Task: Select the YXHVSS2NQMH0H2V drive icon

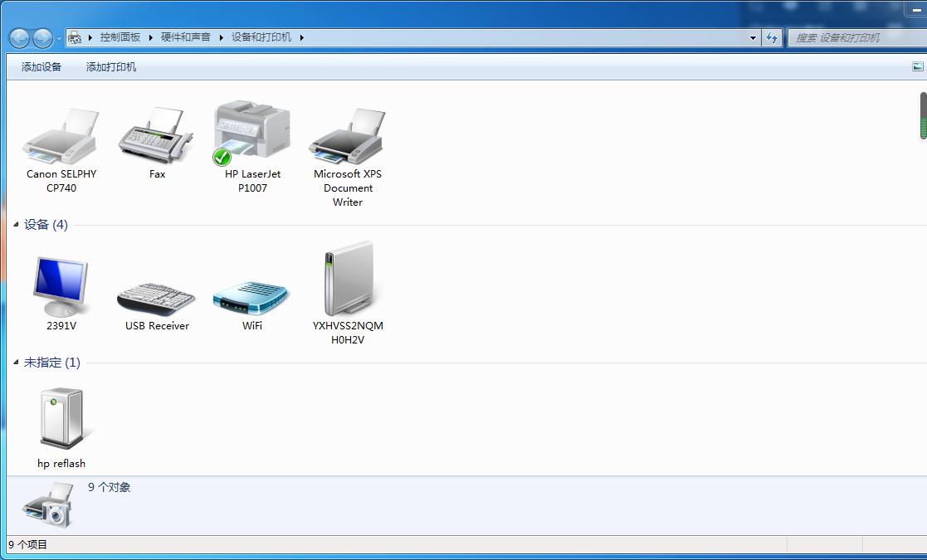Action: 349,278
